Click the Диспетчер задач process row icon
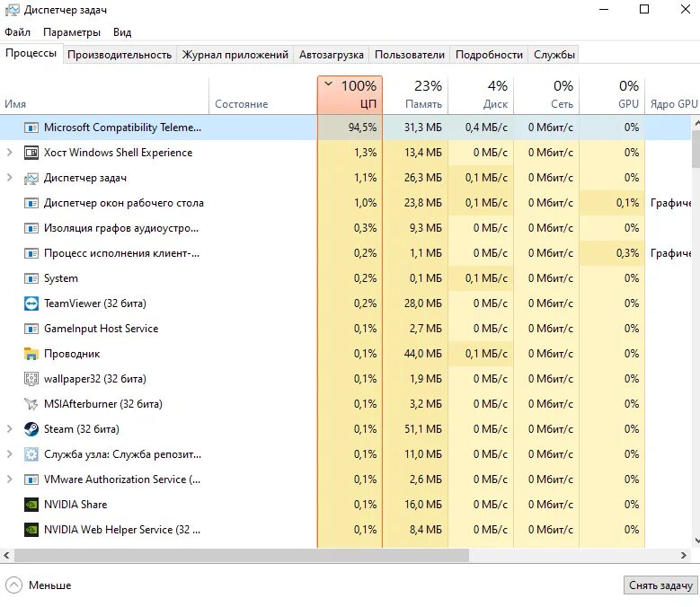 [x=31, y=178]
